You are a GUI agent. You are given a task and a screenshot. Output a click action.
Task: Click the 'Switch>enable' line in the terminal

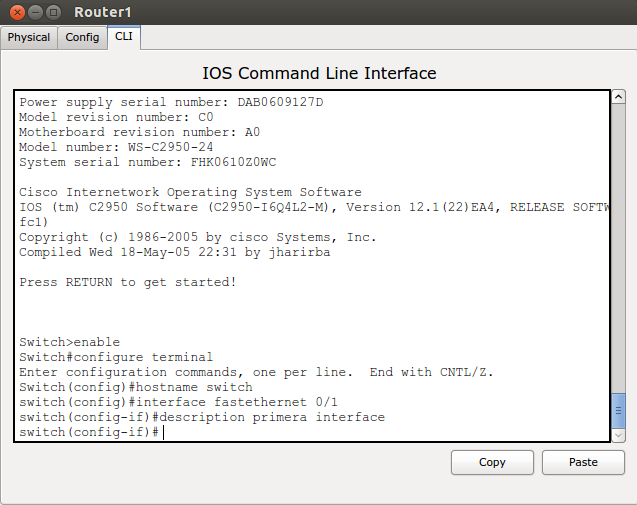pos(69,342)
